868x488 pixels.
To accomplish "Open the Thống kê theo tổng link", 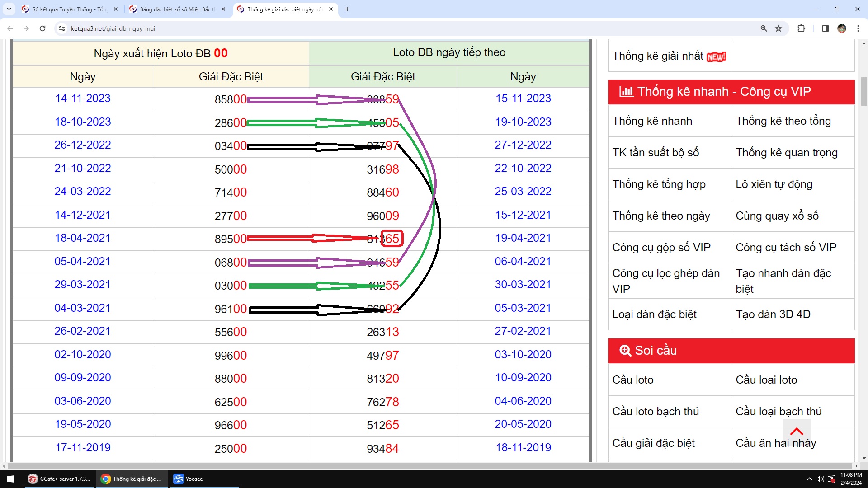I will click(x=783, y=121).
